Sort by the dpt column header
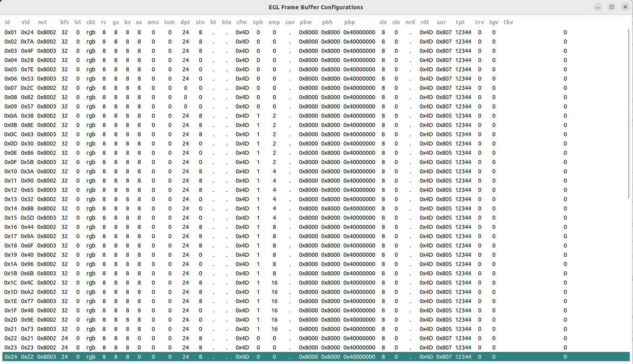Screen dimensions: 633x364 pyautogui.click(x=185, y=22)
